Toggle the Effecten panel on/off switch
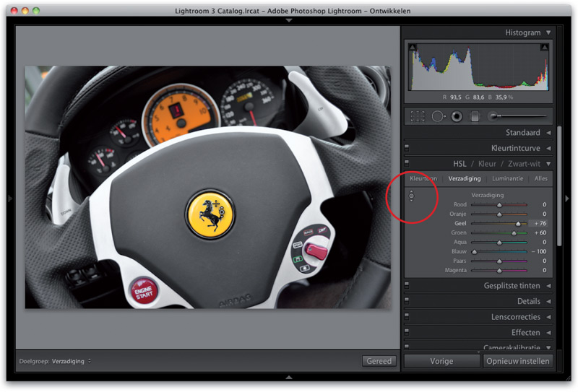This screenshot has width=578, height=392. [407, 331]
